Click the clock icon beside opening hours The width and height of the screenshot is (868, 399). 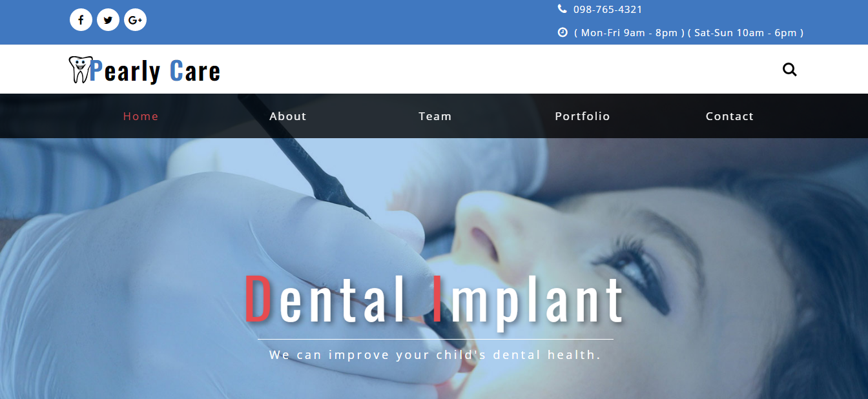563,32
